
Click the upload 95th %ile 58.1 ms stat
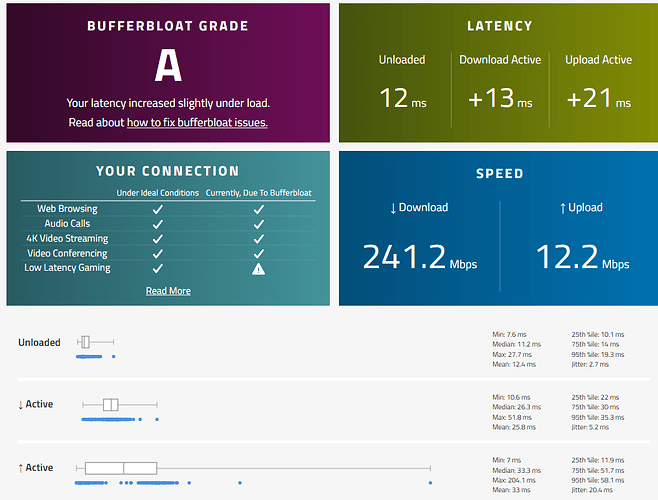(x=598, y=480)
